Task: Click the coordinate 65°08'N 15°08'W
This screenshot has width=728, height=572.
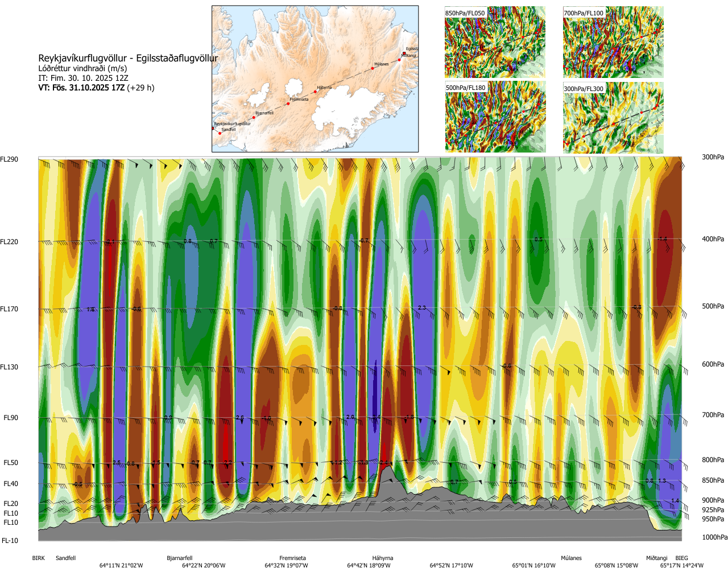Action: click(617, 566)
